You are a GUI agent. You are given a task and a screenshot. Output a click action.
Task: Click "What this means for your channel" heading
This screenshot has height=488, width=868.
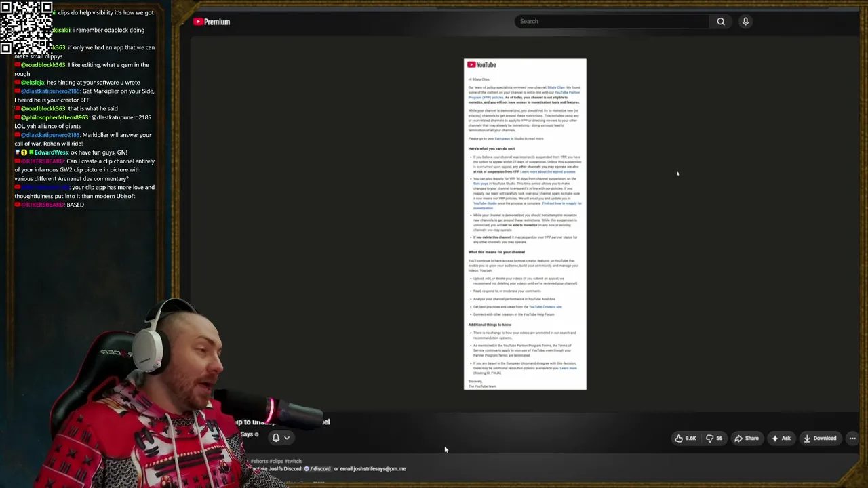tap(496, 252)
